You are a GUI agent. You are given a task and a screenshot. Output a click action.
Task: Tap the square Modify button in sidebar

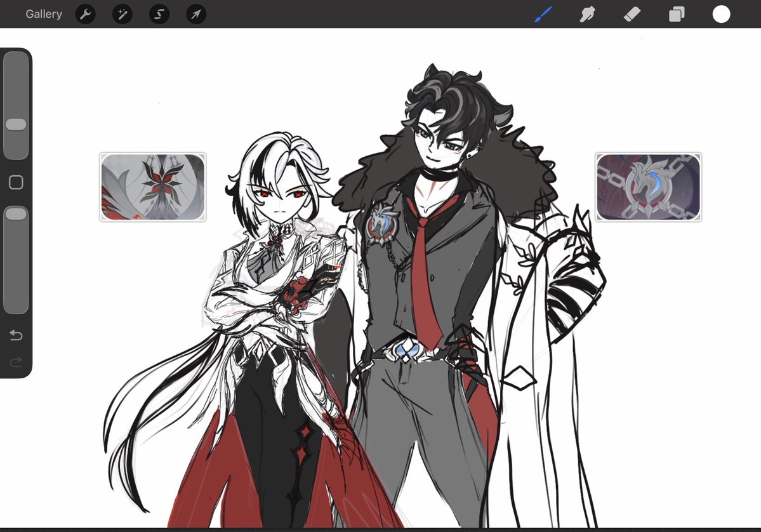coord(16,182)
